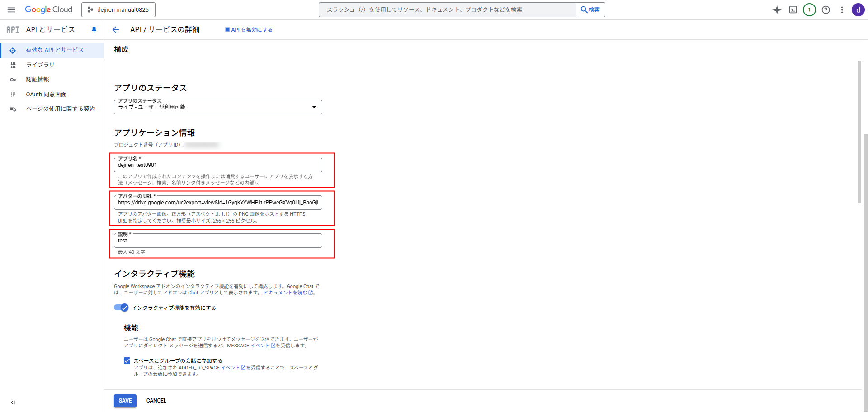Click the SAVE button
Image resolution: width=868 pixels, height=412 pixels.
pos(125,401)
